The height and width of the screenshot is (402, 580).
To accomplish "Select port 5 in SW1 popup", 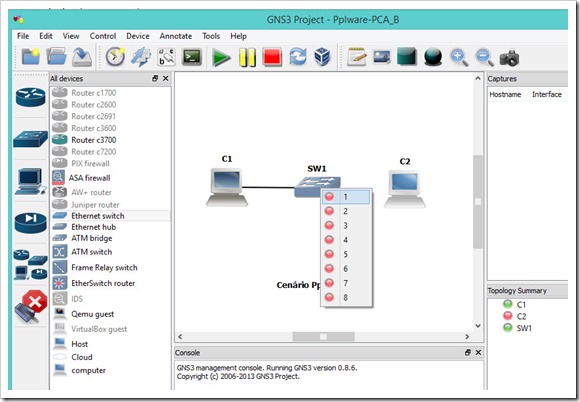I will click(x=346, y=254).
